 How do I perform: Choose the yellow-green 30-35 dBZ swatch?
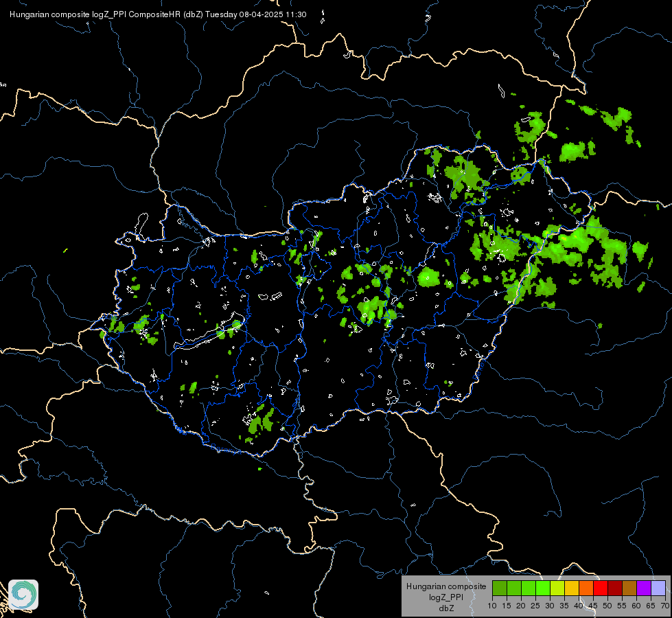[x=557, y=588]
